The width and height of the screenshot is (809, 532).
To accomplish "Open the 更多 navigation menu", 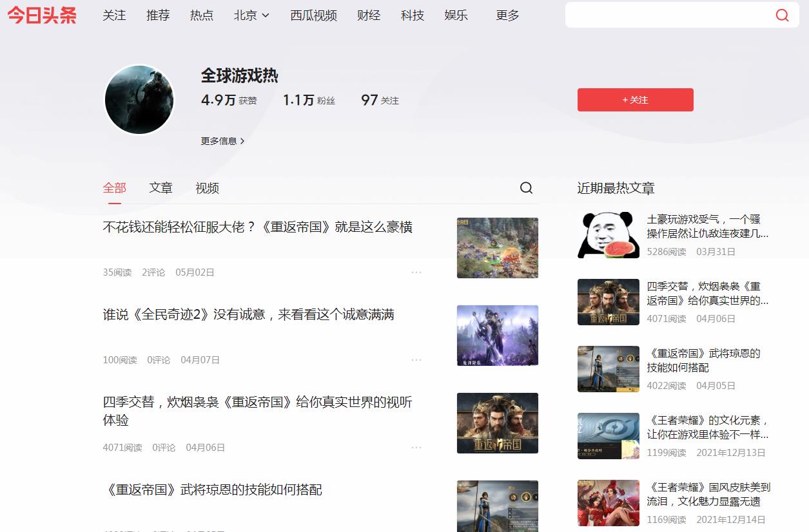I will pos(507,15).
